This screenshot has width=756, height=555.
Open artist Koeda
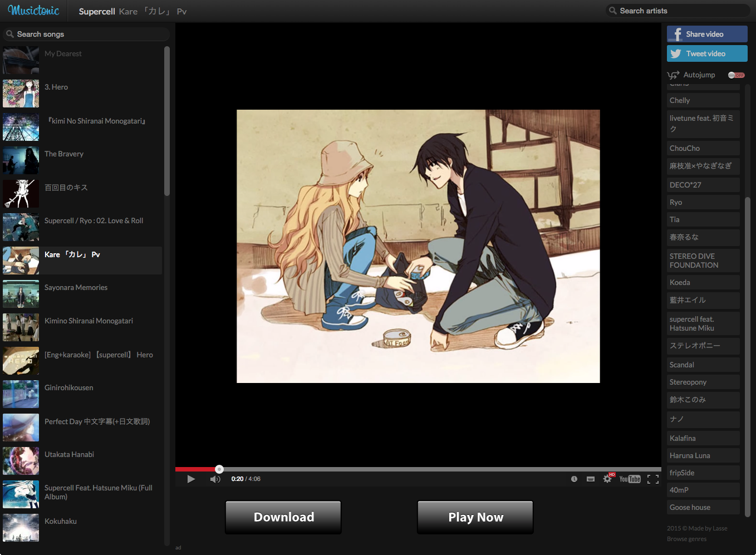click(x=703, y=282)
